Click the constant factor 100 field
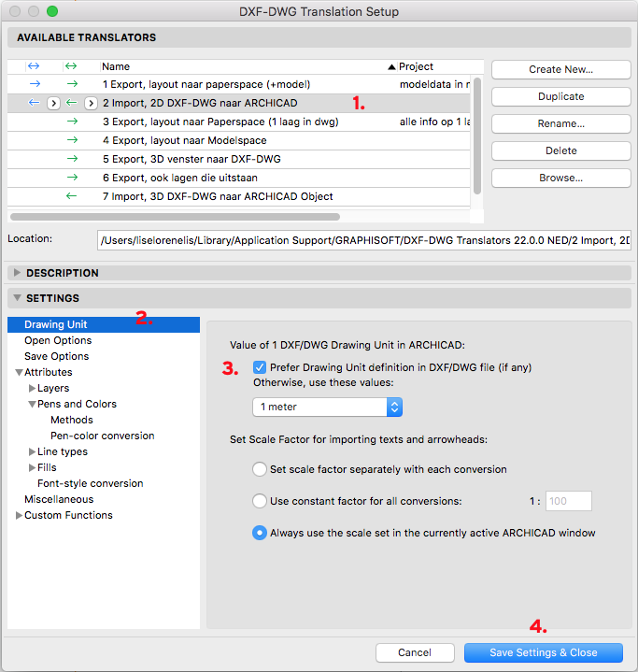 point(569,501)
